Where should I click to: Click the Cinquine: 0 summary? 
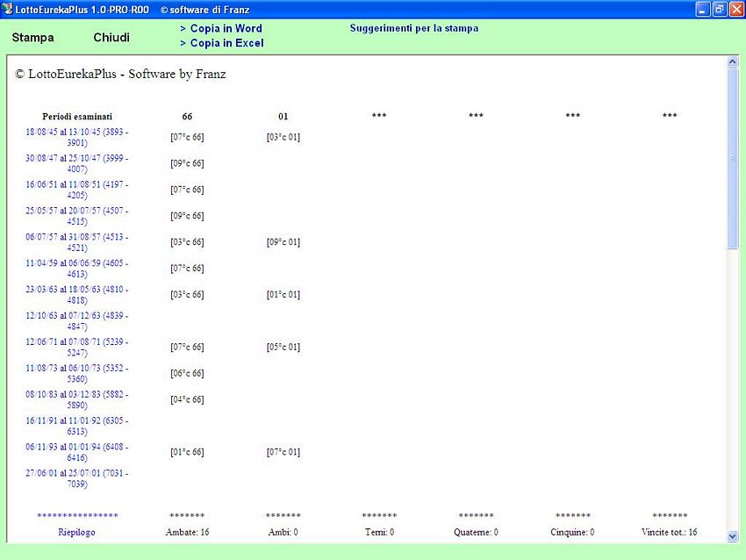point(572,533)
